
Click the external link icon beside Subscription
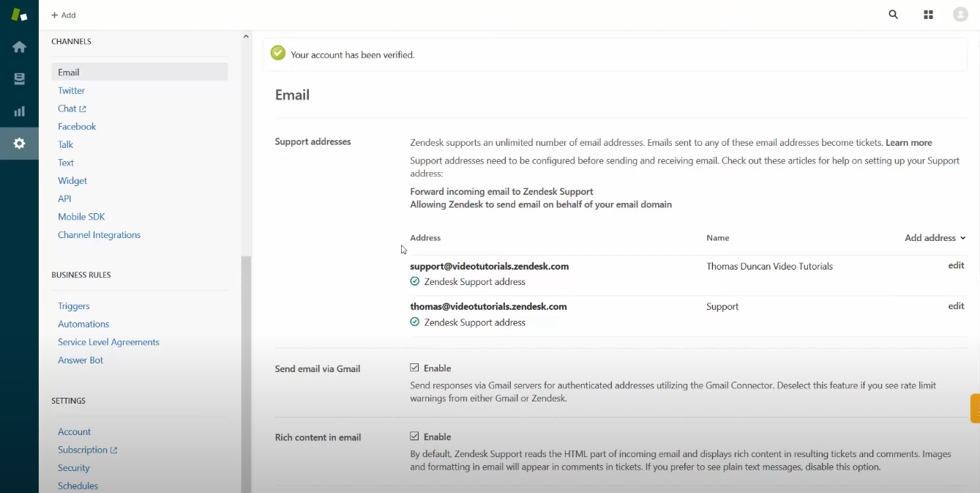click(x=113, y=451)
